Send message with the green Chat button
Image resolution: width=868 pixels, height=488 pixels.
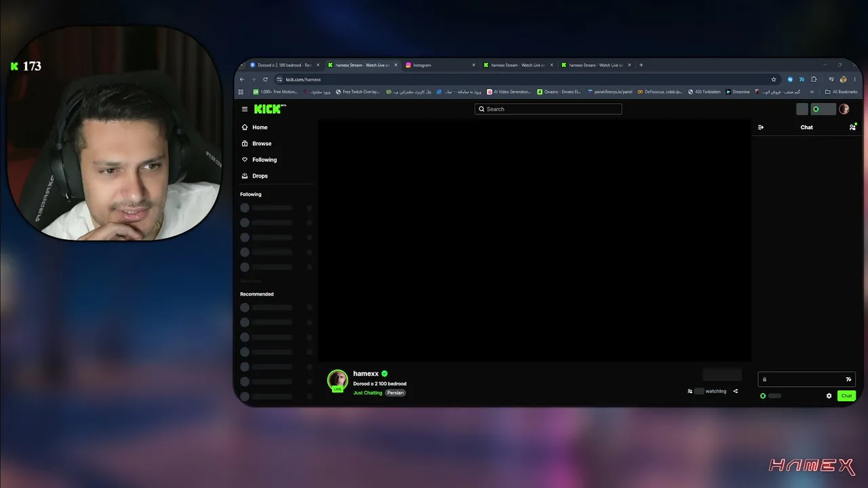[x=846, y=396]
